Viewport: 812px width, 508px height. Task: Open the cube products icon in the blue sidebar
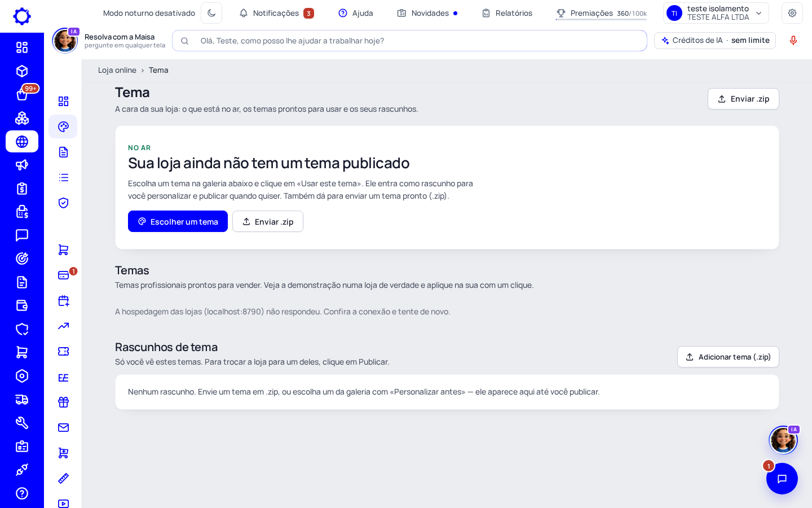(22, 71)
